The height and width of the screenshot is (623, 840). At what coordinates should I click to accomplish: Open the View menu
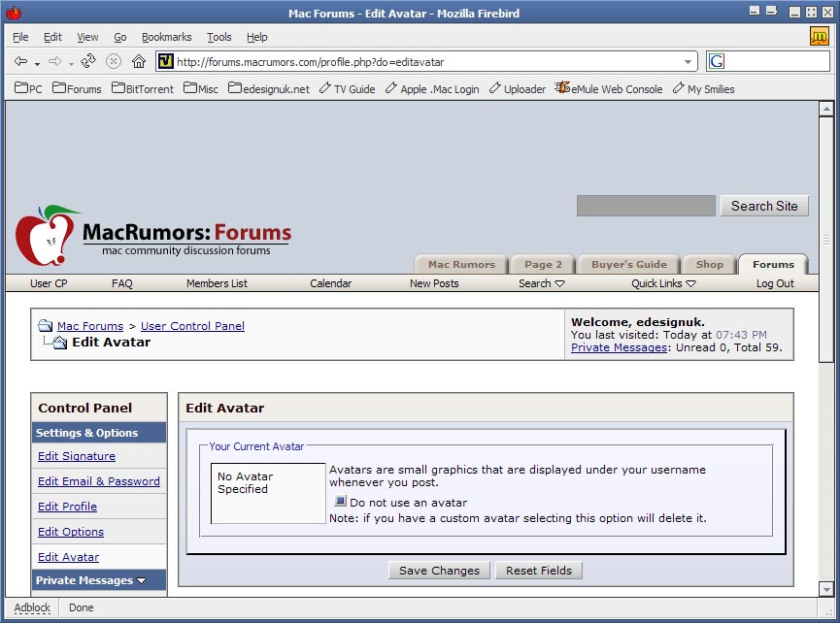point(87,37)
